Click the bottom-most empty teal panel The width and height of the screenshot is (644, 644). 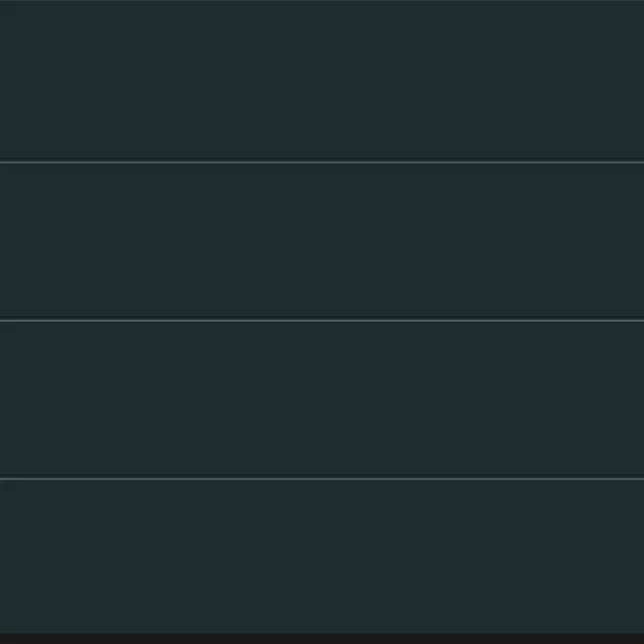click(322, 556)
